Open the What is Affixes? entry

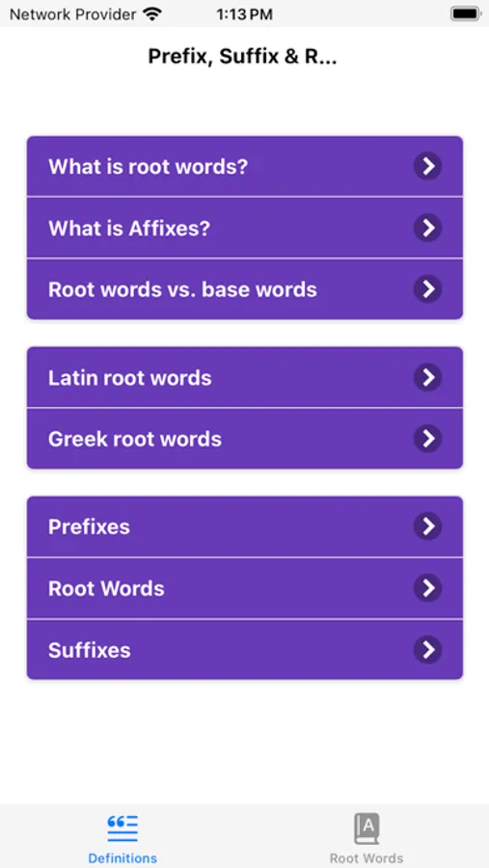[x=245, y=228]
